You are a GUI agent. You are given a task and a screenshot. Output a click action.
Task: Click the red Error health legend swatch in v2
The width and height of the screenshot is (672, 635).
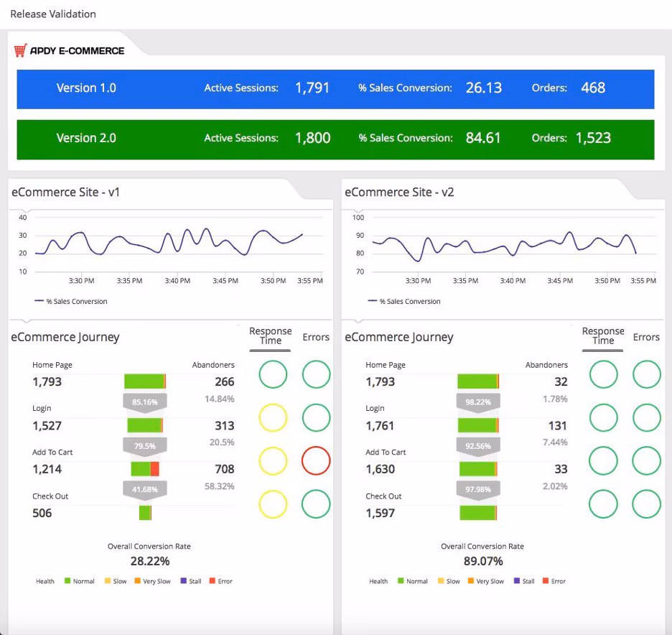pos(546,581)
